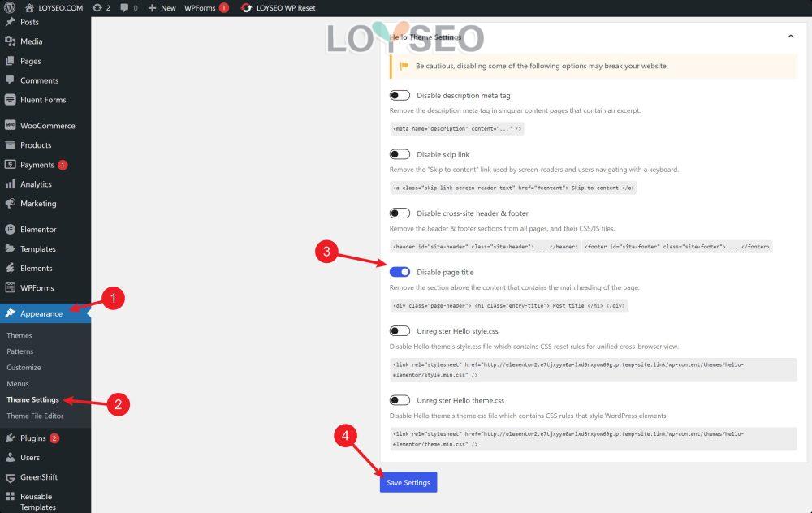Viewport: 812px width, 513px height.
Task: Open the WPForms admin bar item
Action: 200,8
